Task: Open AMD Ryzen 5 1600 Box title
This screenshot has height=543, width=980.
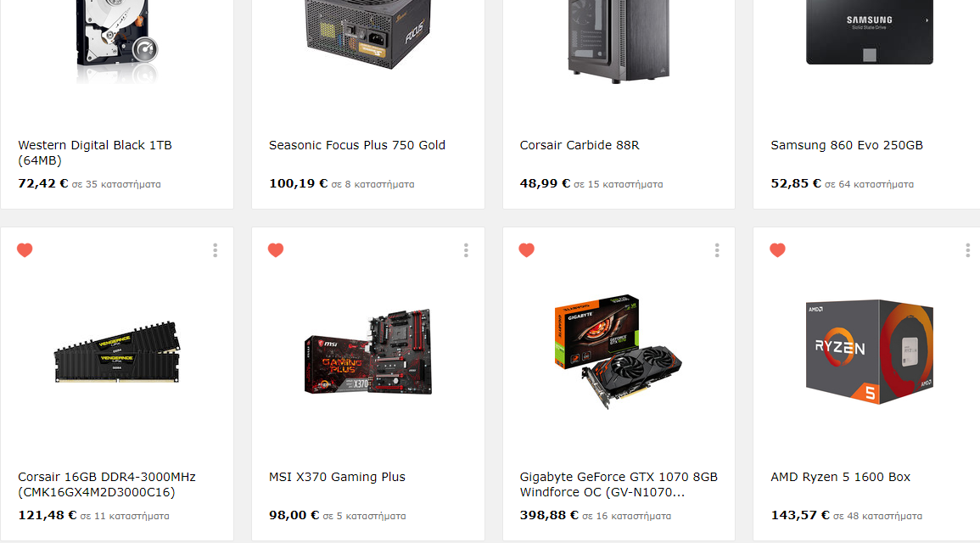Action: point(840,477)
